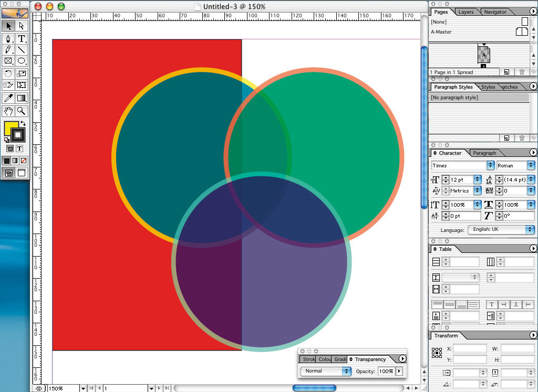538x392 pixels.
Task: Click the yellow fill color swatch
Action: (10, 129)
